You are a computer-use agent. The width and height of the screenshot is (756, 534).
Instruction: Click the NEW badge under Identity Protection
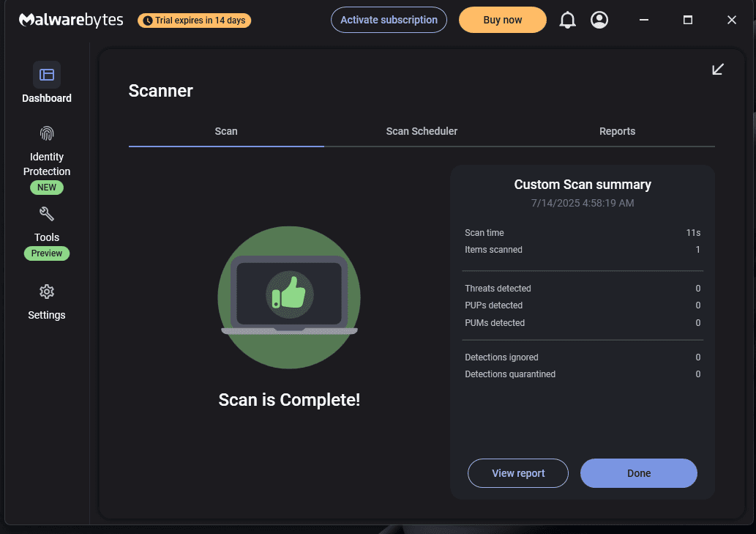tap(47, 188)
